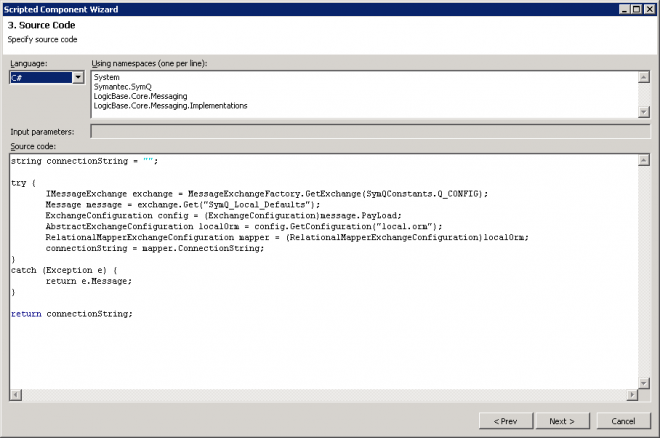Minimize the Scripted Component Wizard window

click(x=625, y=9)
